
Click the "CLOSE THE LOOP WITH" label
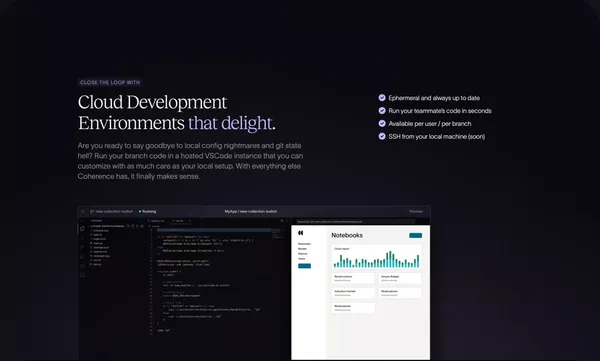(110, 82)
